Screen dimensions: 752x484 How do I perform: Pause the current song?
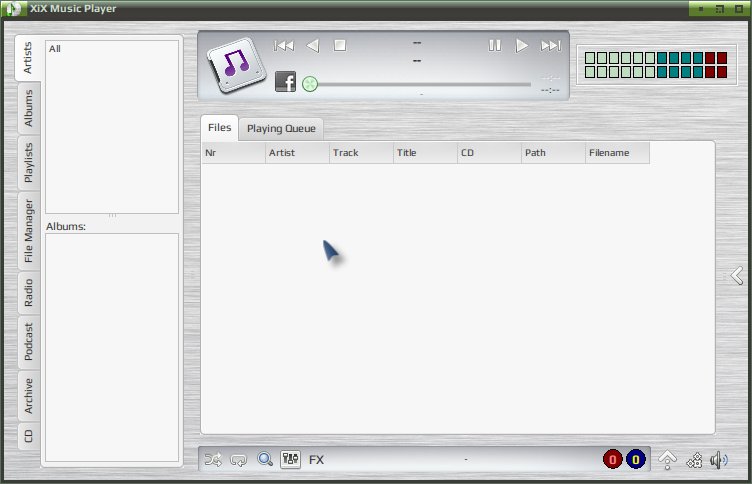click(494, 46)
